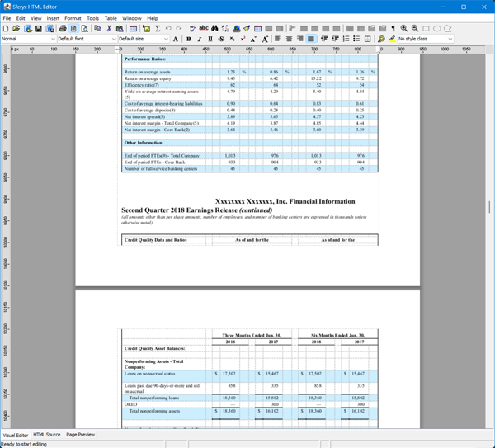Click the Cut scissors icon

coord(109,28)
